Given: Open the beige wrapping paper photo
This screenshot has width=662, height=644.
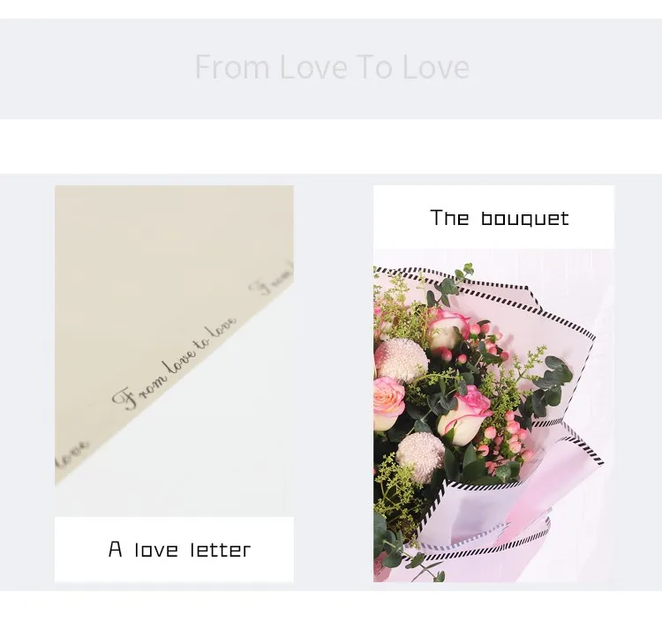Looking at the screenshot, I should coord(175,351).
